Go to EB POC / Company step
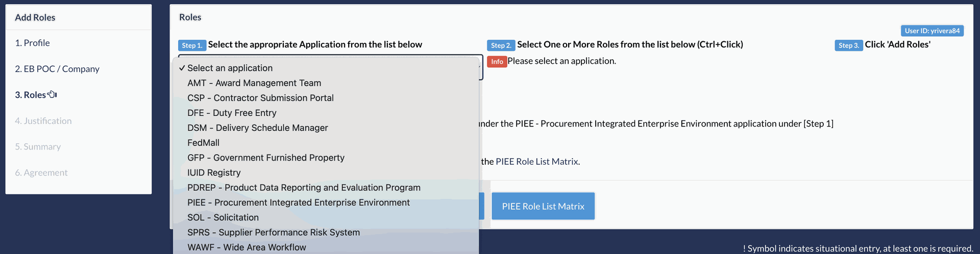The image size is (980, 254). coord(57,69)
